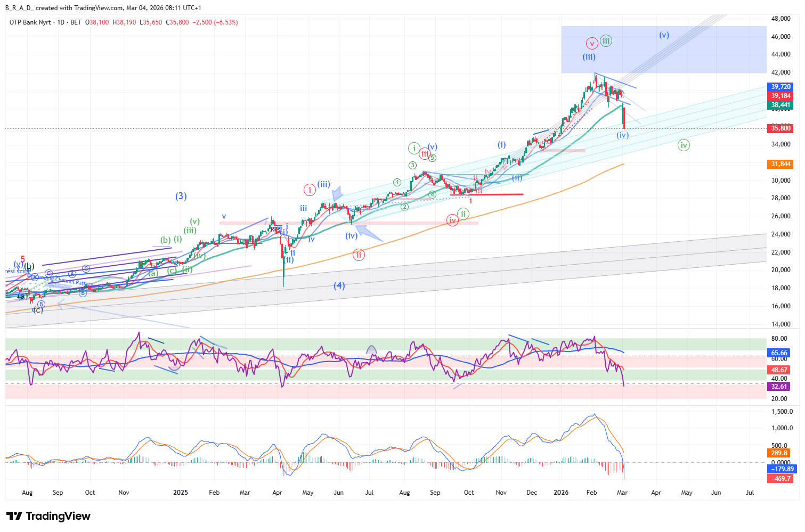805x532 pixels.
Task: Click the red 35,800 current price label
Action: 780,128
